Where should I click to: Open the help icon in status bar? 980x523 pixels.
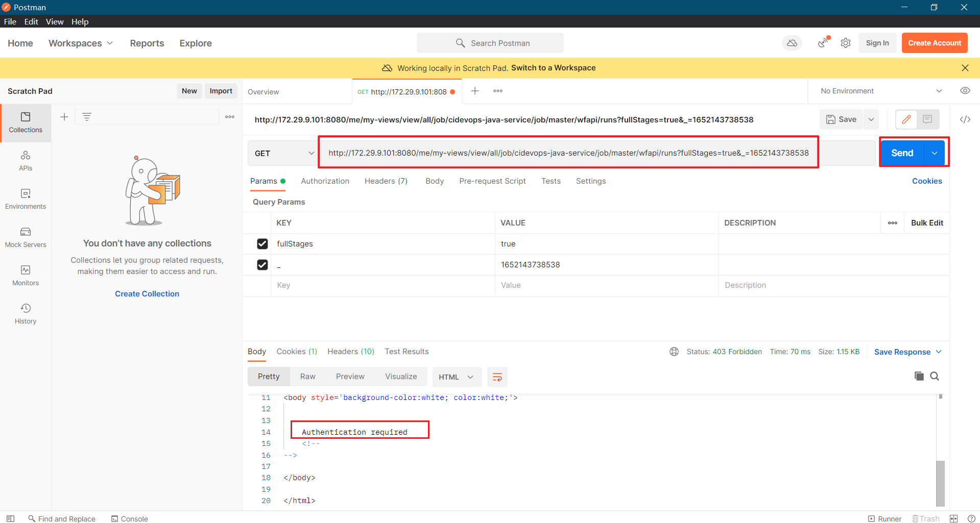pos(971,518)
